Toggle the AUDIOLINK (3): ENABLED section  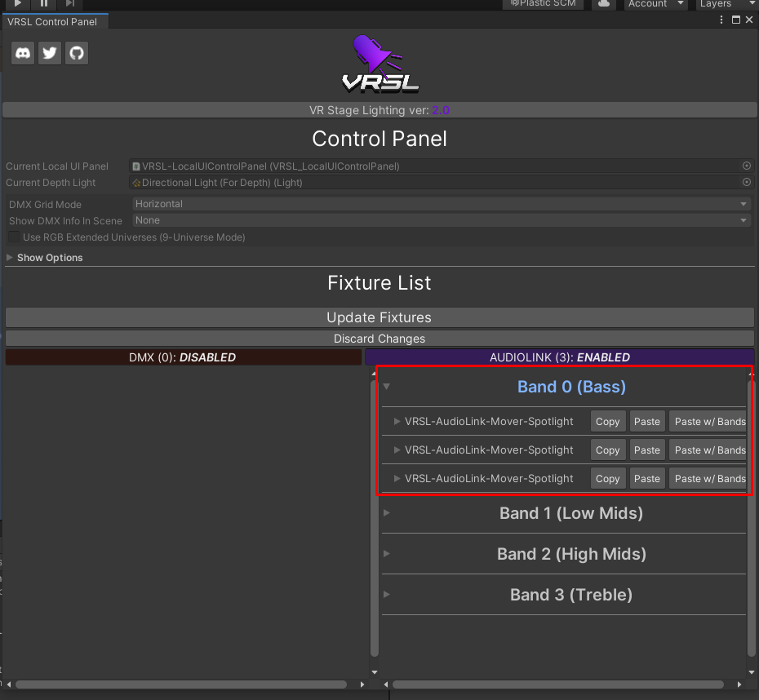coord(560,357)
